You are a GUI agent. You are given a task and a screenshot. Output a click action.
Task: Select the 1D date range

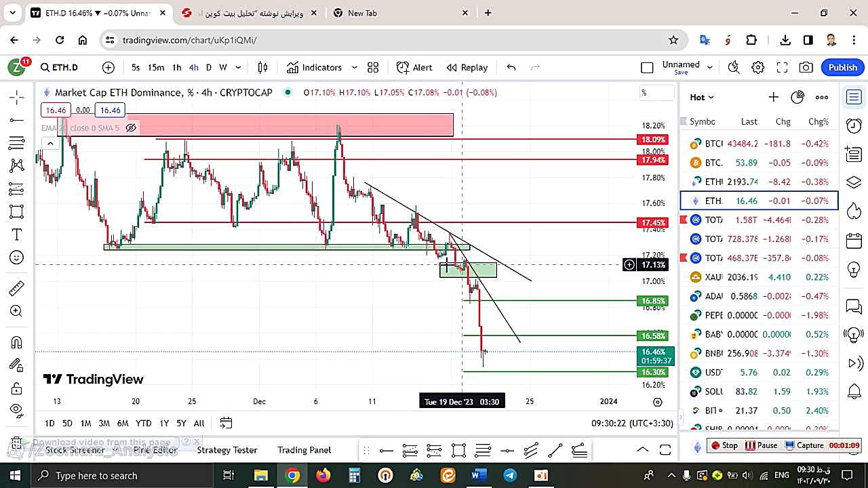click(50, 423)
